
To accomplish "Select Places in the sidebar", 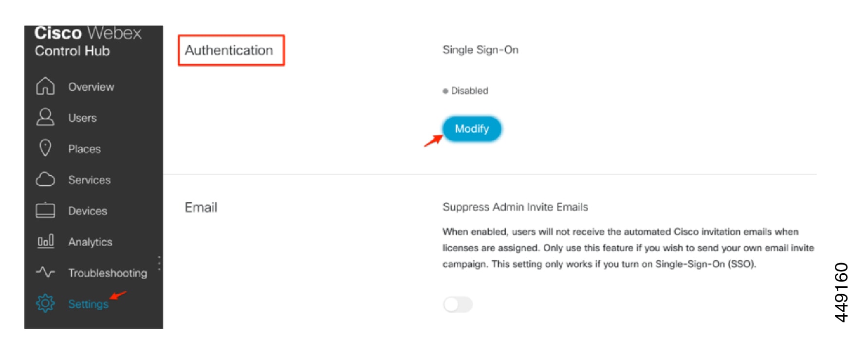I will tap(84, 149).
